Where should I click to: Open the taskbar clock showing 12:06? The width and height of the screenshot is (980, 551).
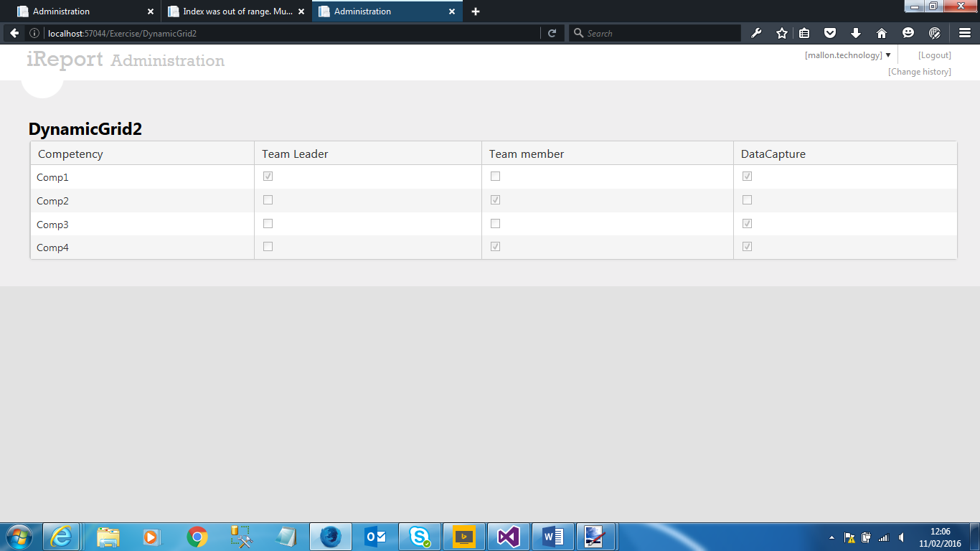(x=940, y=537)
